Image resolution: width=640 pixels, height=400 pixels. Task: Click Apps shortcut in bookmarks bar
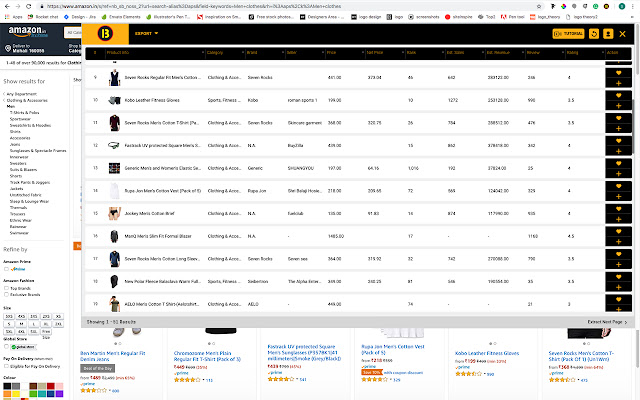pyautogui.click(x=14, y=17)
